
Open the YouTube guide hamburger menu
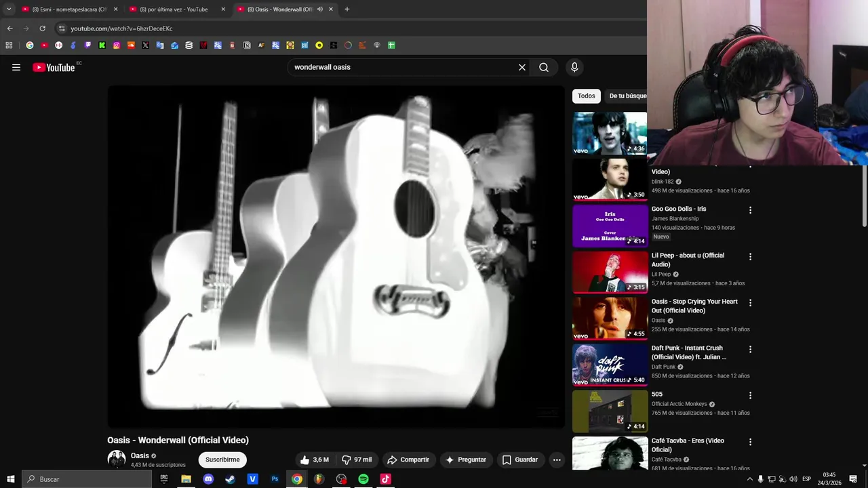(16, 67)
